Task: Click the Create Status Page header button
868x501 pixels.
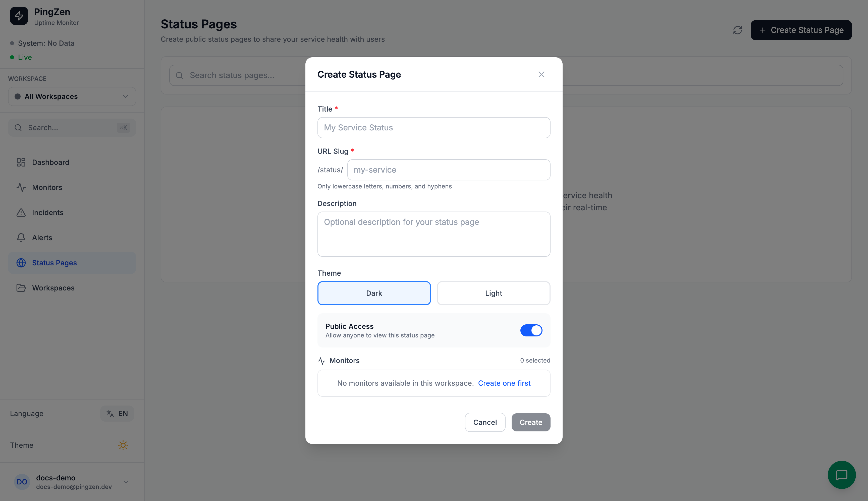Action: [x=801, y=30]
